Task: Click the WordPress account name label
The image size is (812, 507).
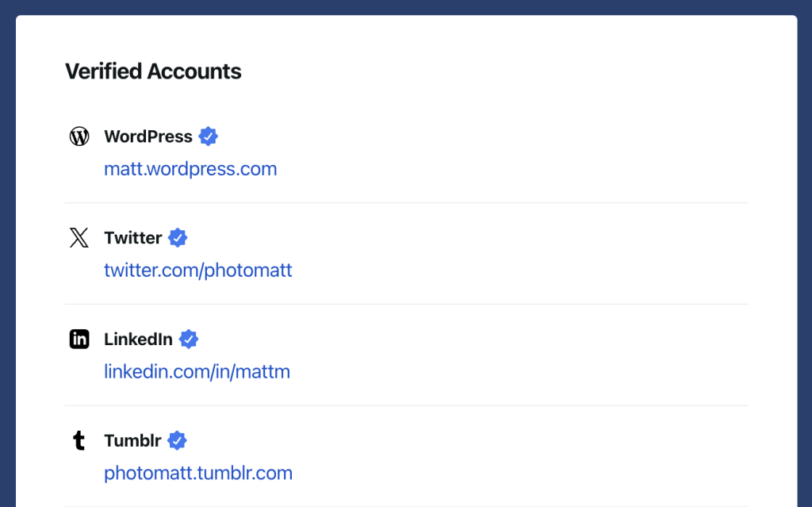Action: (148, 136)
